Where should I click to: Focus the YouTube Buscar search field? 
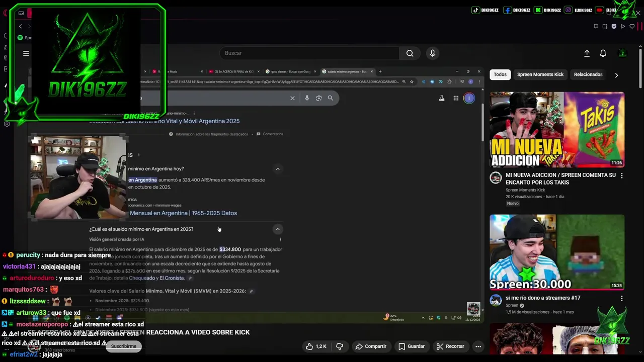pos(309,53)
